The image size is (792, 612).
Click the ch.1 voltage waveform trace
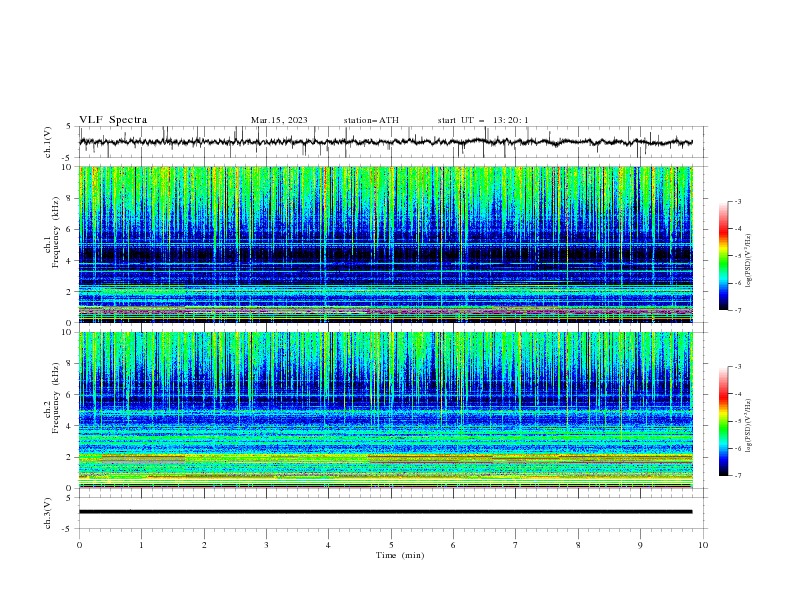pos(386,142)
